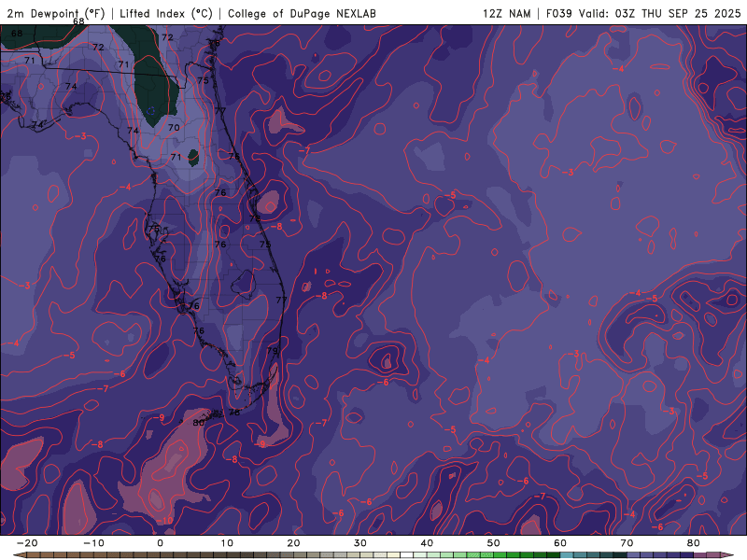Click the right arrow end of the color bar
Image resolution: width=747 pixels, height=560 pixels.
tap(727, 555)
